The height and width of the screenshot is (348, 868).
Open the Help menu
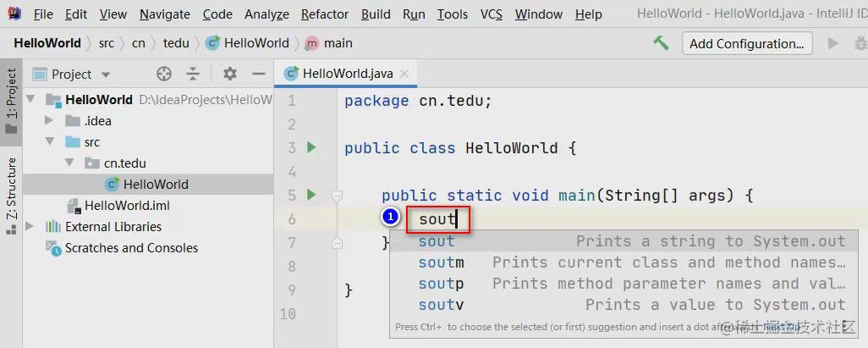[x=589, y=14]
